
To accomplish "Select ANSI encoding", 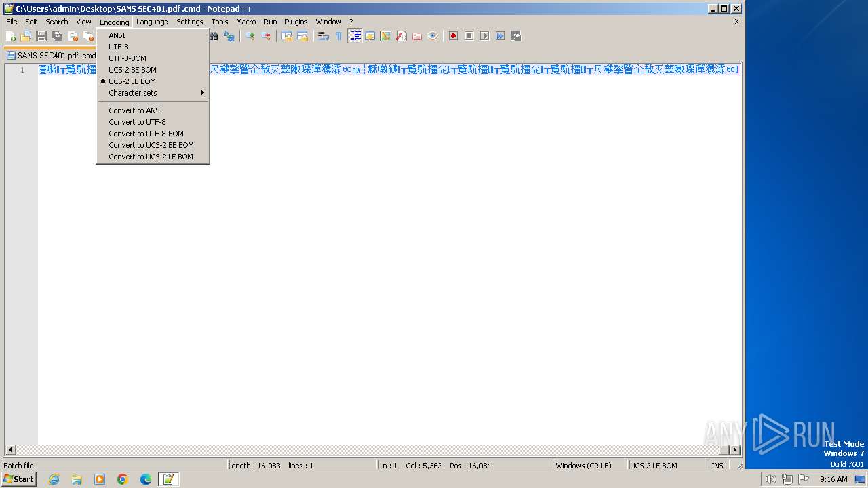I will (x=153, y=35).
